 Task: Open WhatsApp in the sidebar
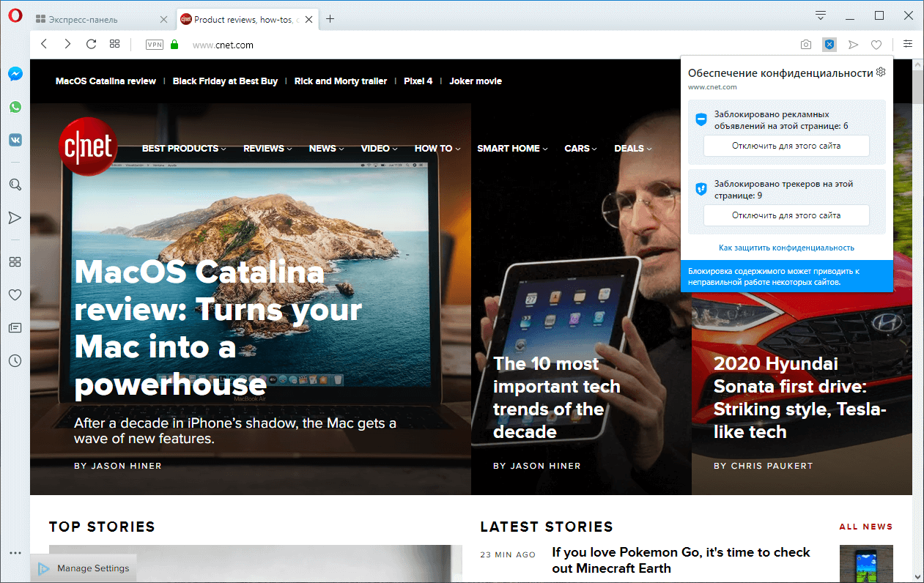click(x=15, y=107)
